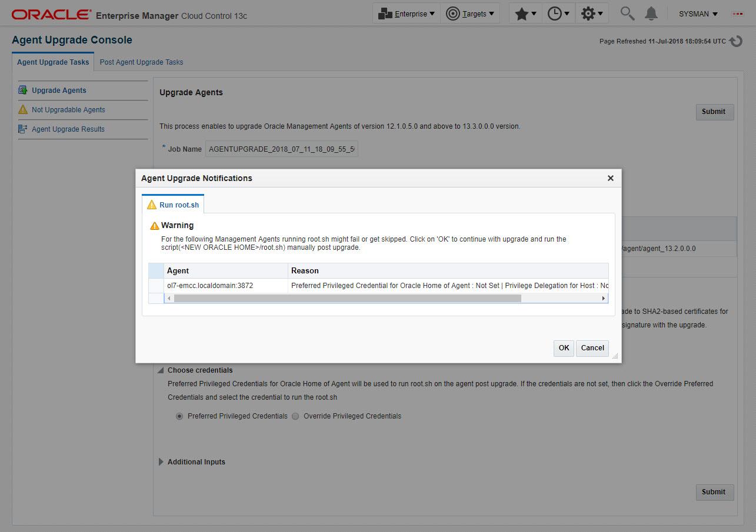756x532 pixels.
Task: Open the notifications bell
Action: pos(651,14)
